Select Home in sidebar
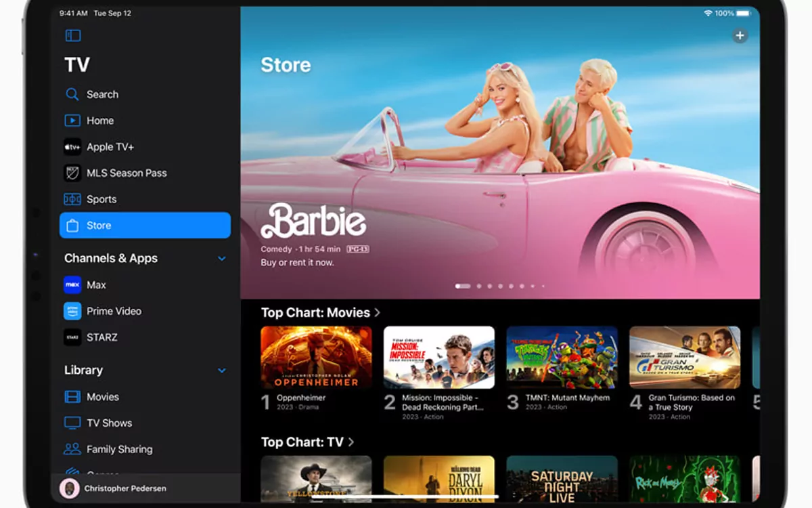812x508 pixels. 145,121
